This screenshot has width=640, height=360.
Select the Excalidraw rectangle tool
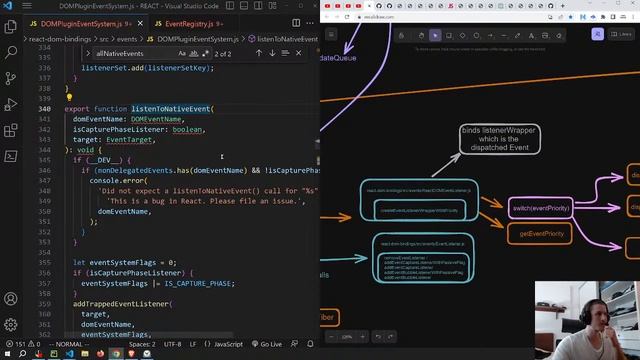(449, 36)
